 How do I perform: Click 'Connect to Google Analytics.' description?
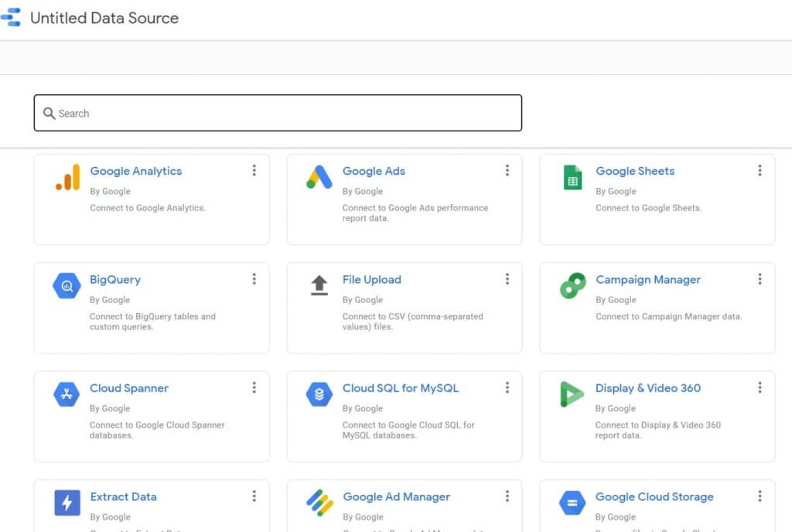point(148,208)
